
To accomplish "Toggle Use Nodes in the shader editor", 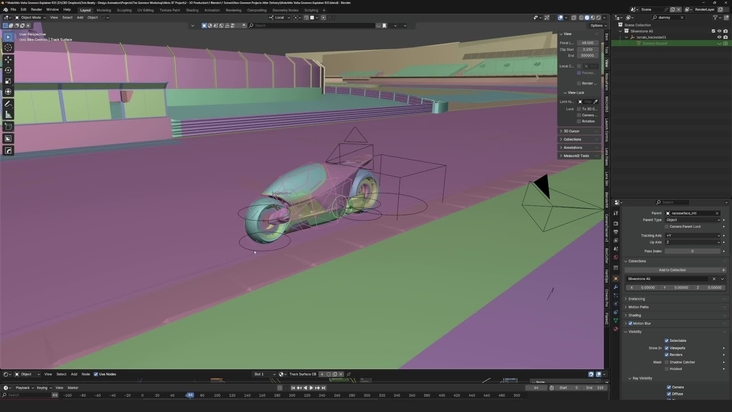I will [x=96, y=374].
